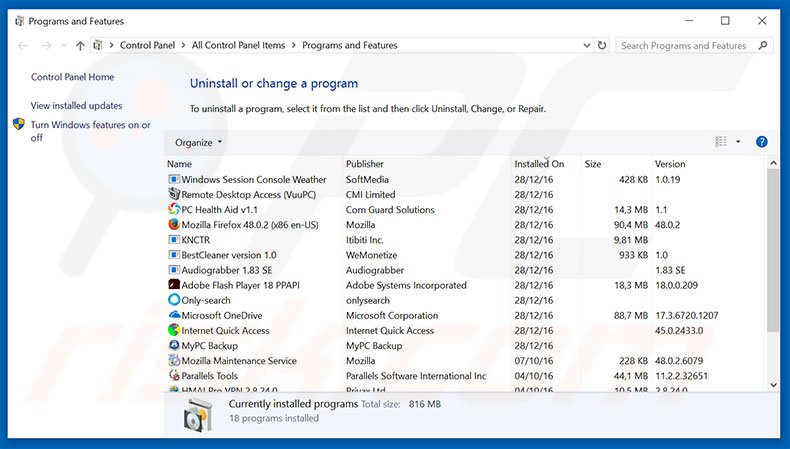Click the search magnifier icon
This screenshot has width=790, height=449.
(763, 45)
